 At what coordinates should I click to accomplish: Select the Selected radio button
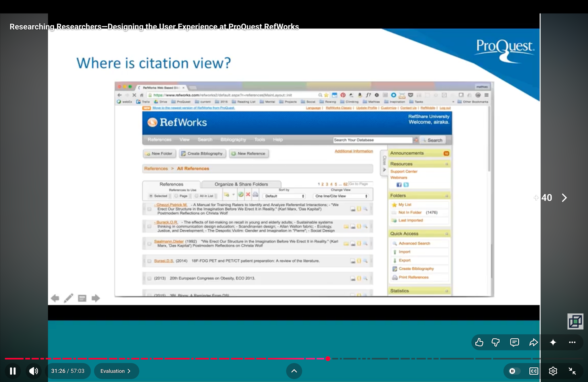[x=151, y=196]
